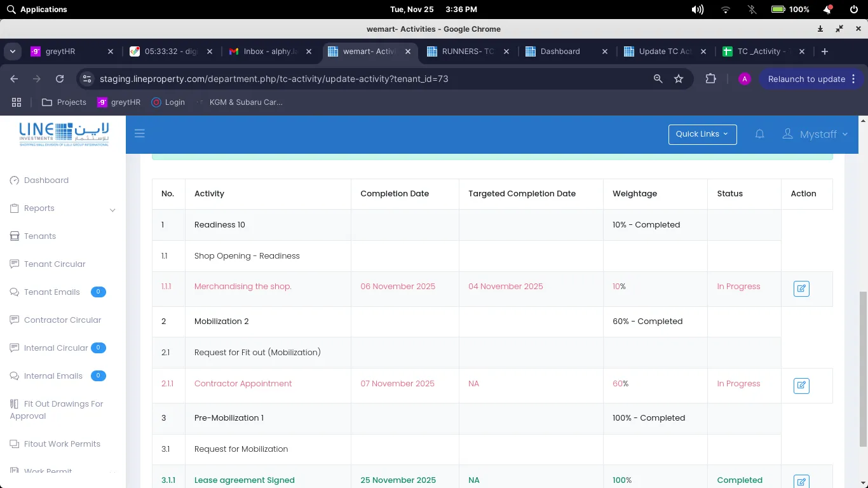Open the Chrome extensions puzzle icon
Image resolution: width=868 pixels, height=488 pixels.
pos(710,79)
